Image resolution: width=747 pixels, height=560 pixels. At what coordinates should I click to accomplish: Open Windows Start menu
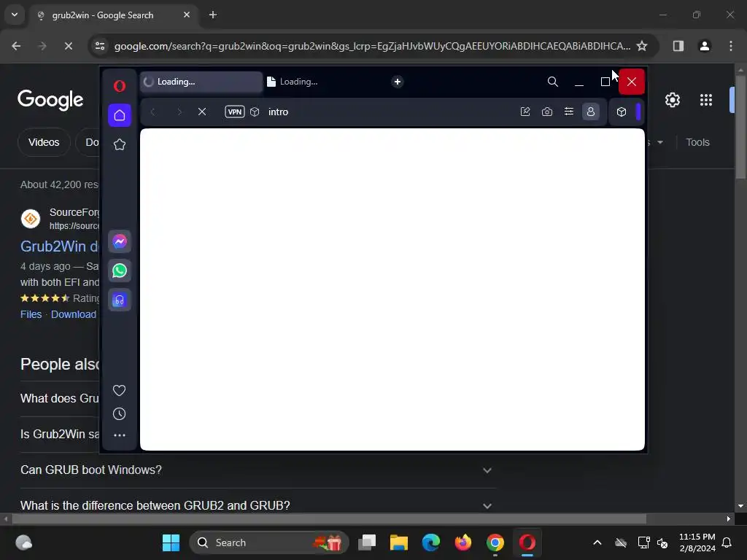tap(171, 542)
